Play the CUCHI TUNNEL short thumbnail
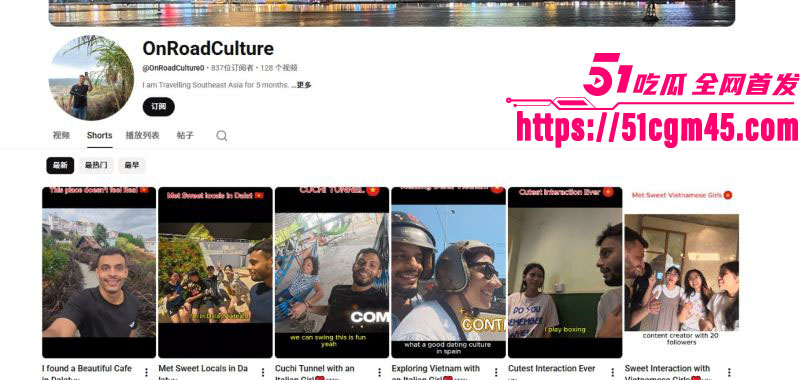The height and width of the screenshot is (380, 800). 332,272
